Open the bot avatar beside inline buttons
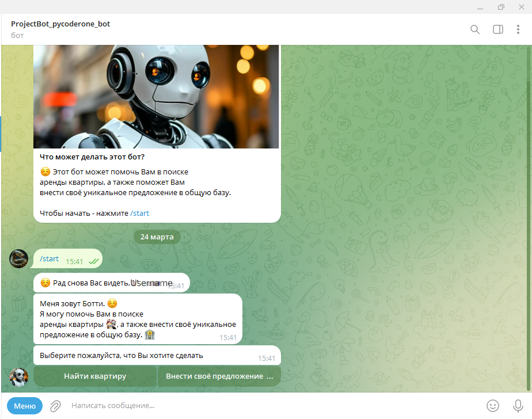 18,377
